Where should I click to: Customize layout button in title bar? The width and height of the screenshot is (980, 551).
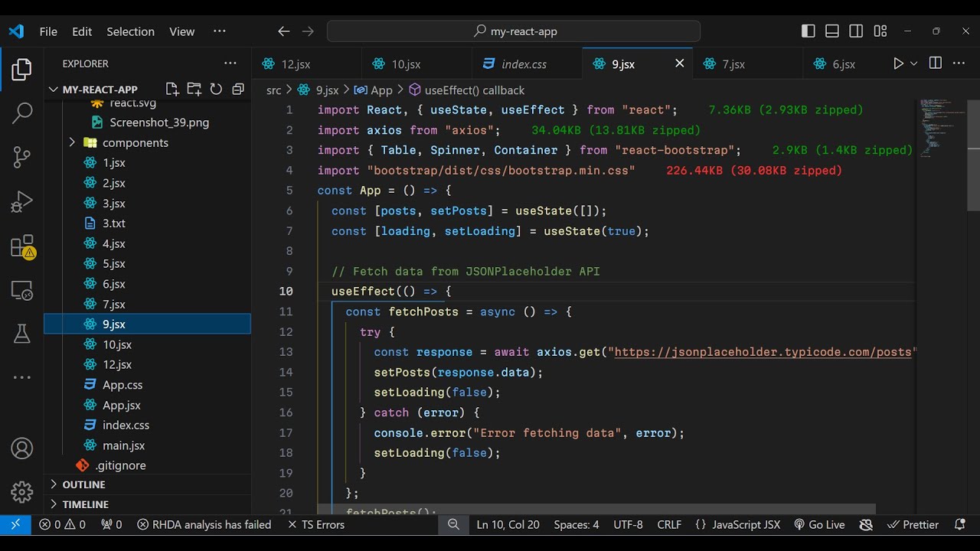click(x=880, y=31)
